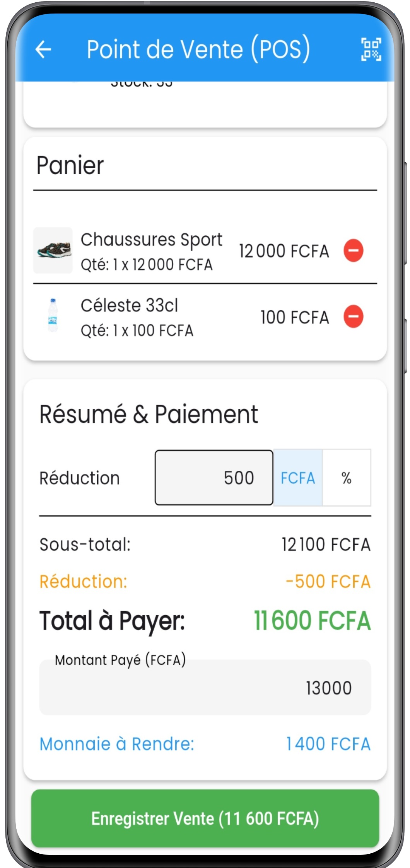Remove Céleste 33cl from cart
This screenshot has width=410, height=868.
353,317
